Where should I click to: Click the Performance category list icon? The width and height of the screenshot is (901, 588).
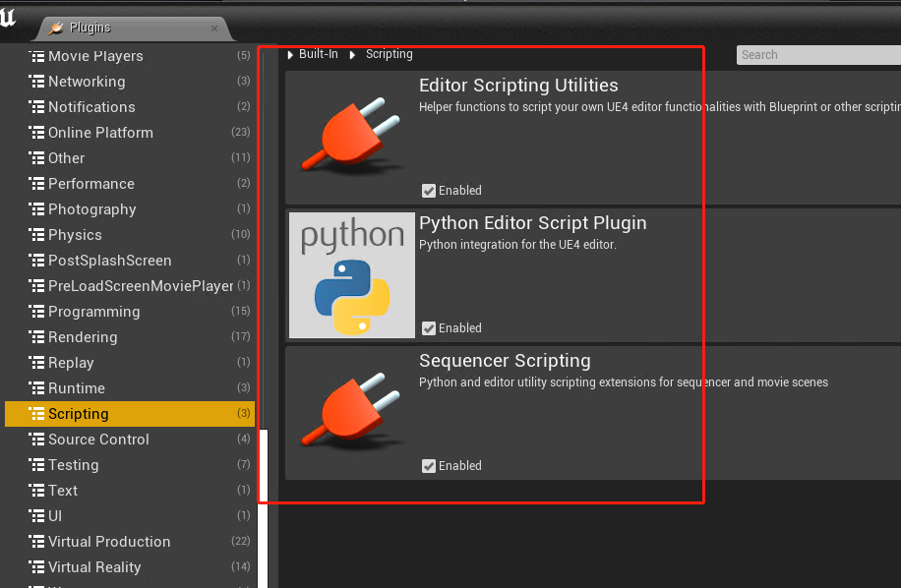36,184
